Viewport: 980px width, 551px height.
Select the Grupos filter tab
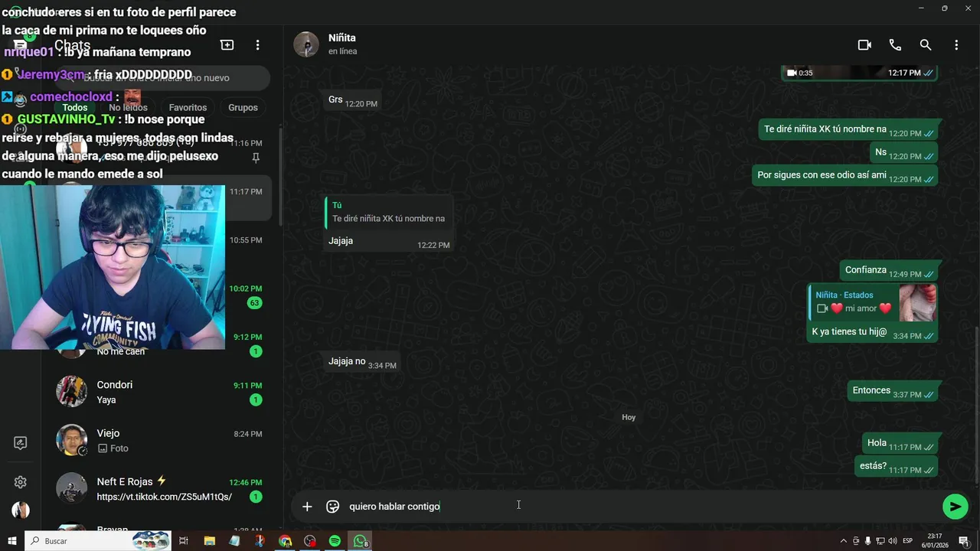pyautogui.click(x=243, y=108)
